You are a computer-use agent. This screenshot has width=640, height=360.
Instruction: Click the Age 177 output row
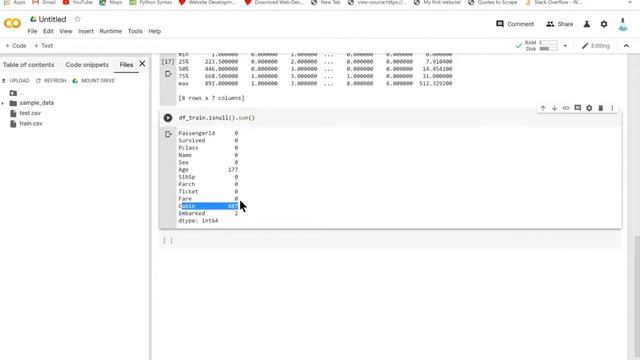208,170
